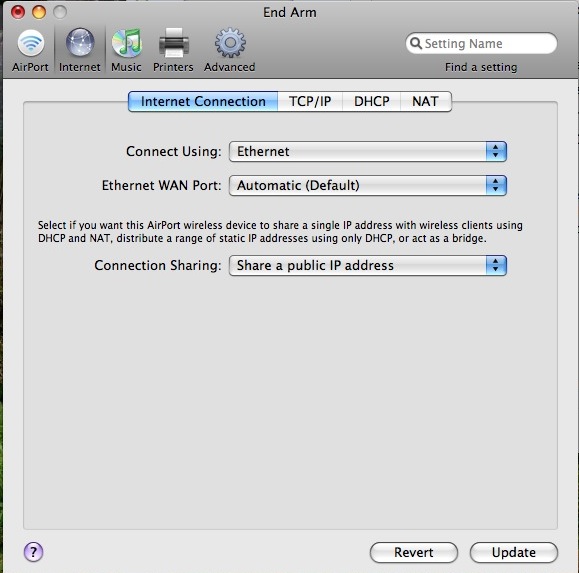Focus the Setting Name search field

point(481,43)
